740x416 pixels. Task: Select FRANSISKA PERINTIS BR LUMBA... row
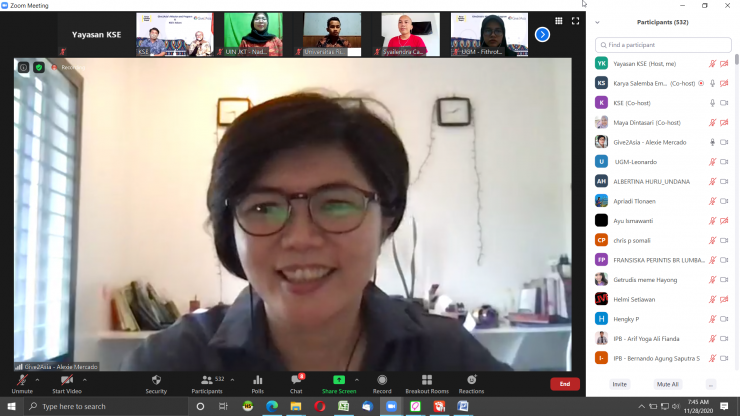tap(662, 260)
